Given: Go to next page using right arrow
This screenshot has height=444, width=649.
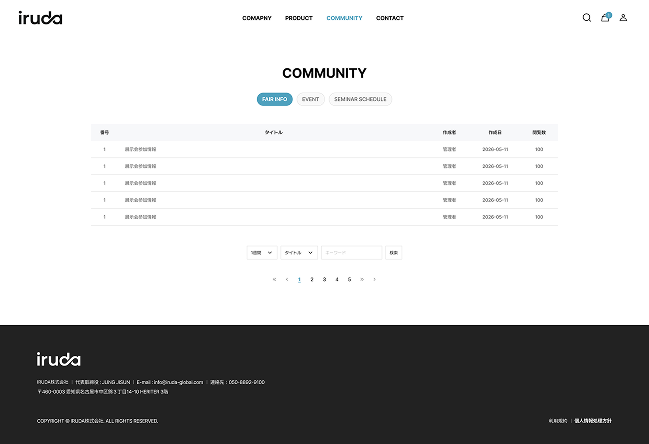Looking at the screenshot, I should (x=375, y=280).
